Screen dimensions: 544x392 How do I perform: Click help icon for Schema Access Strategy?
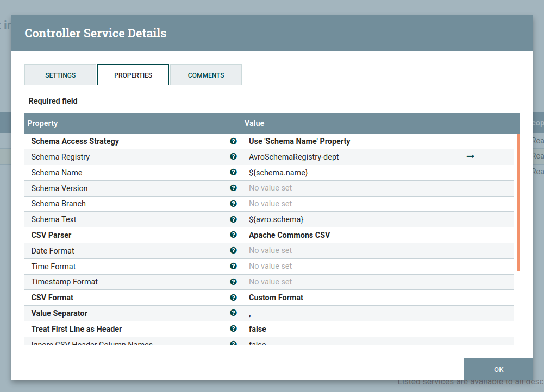tap(233, 141)
